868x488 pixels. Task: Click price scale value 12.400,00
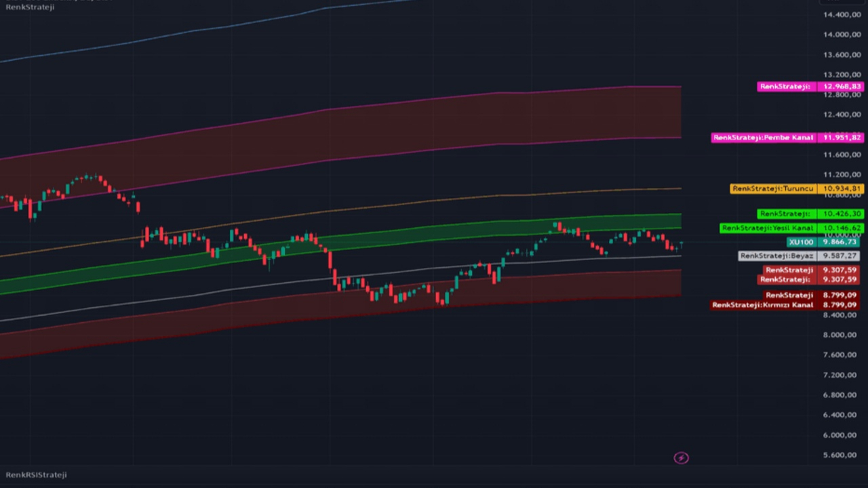pyautogui.click(x=841, y=115)
